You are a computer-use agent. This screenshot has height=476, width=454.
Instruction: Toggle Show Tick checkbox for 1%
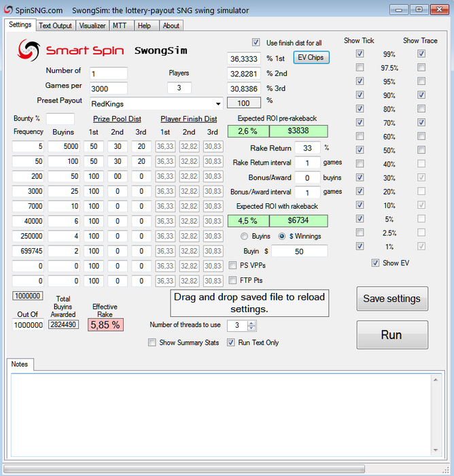(x=360, y=246)
